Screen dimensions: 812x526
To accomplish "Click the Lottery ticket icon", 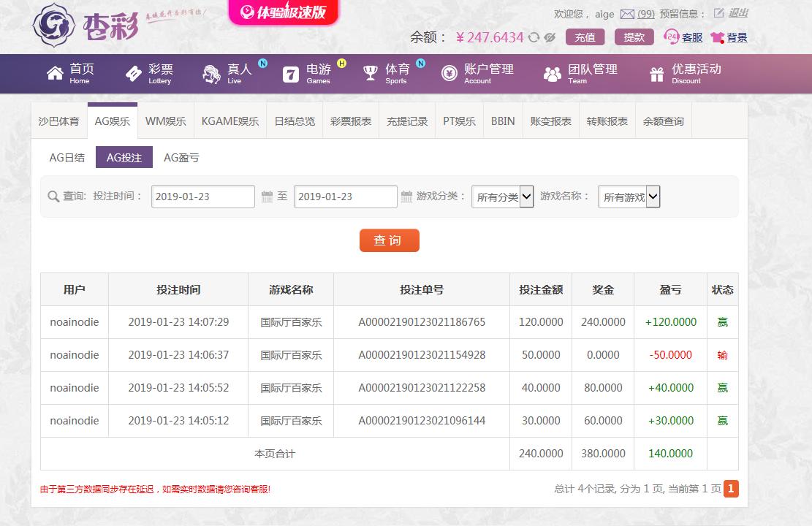I will [134, 74].
